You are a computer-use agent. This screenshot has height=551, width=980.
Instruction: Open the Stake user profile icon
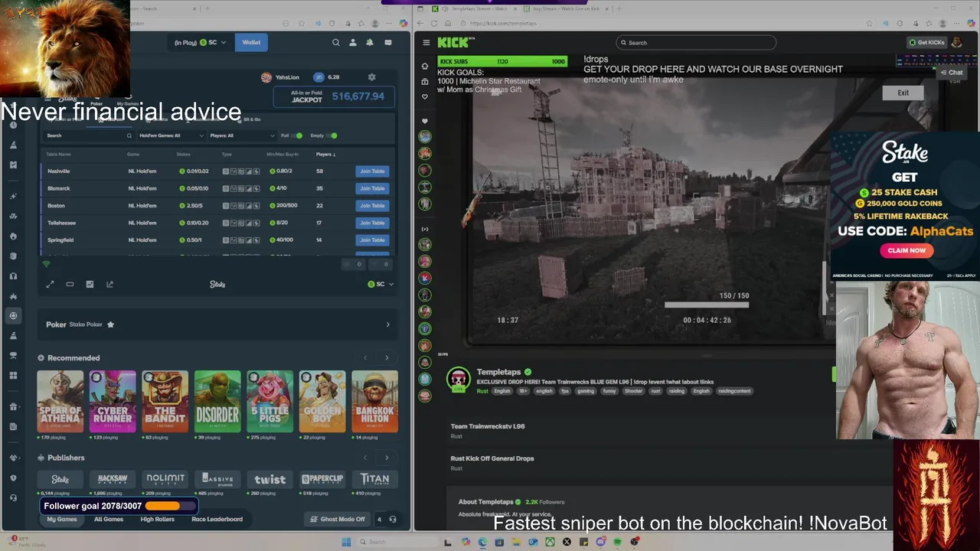point(353,43)
